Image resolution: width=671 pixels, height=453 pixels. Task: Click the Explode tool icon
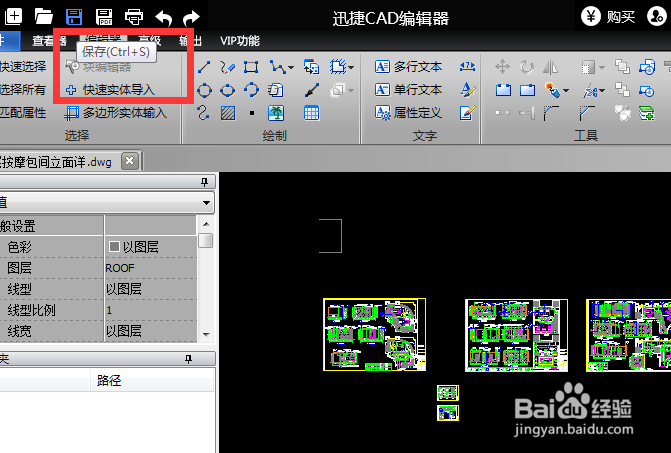tap(552, 90)
